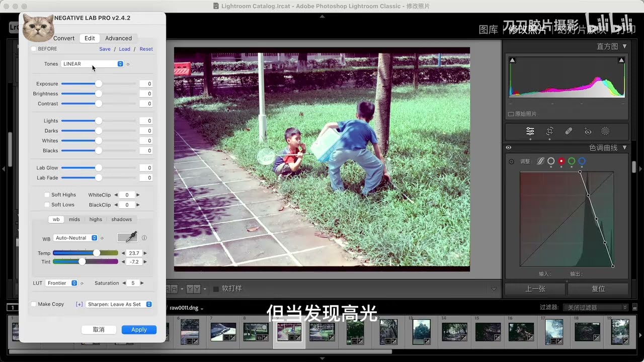Increase BlackClip with the right arrow

pos(138,205)
